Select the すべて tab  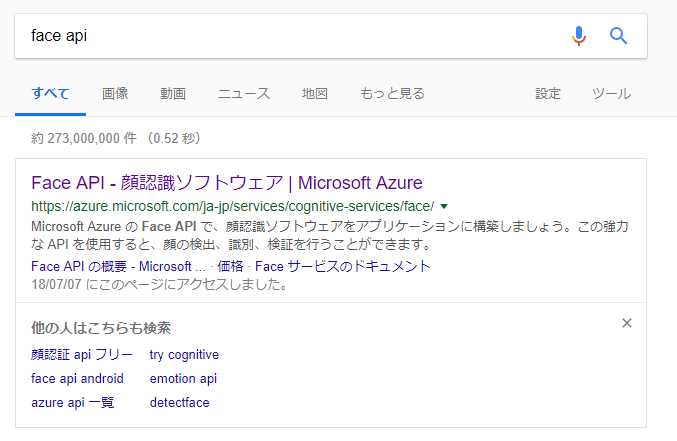pos(51,93)
